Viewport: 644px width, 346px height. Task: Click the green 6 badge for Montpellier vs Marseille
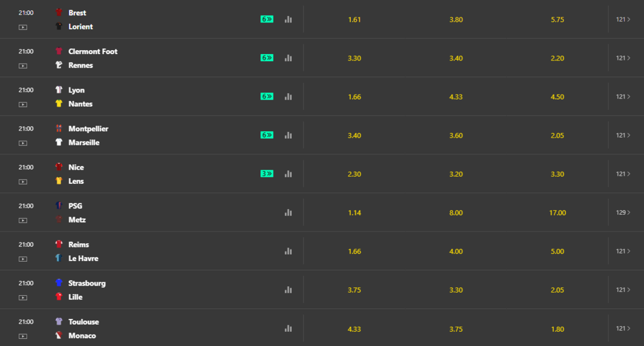pyautogui.click(x=267, y=135)
